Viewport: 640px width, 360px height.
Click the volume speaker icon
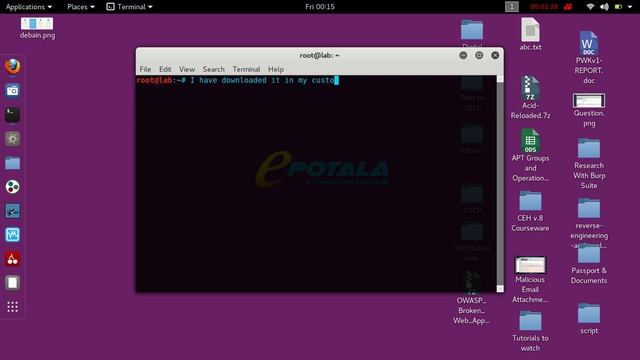pos(604,7)
